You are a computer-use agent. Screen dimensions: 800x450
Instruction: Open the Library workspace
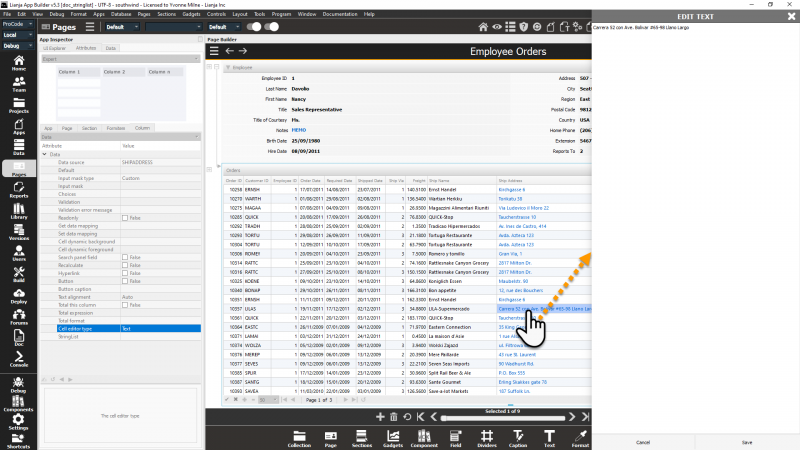tap(18, 211)
